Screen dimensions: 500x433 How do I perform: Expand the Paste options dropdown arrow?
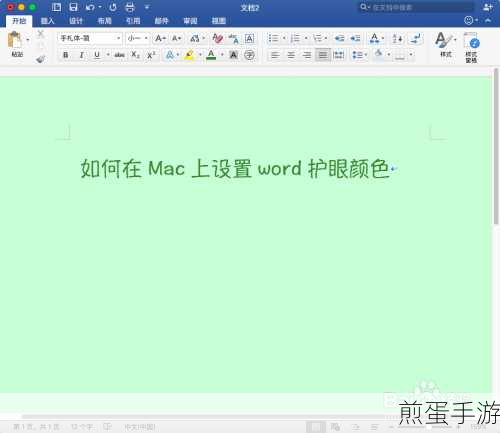coord(28,40)
